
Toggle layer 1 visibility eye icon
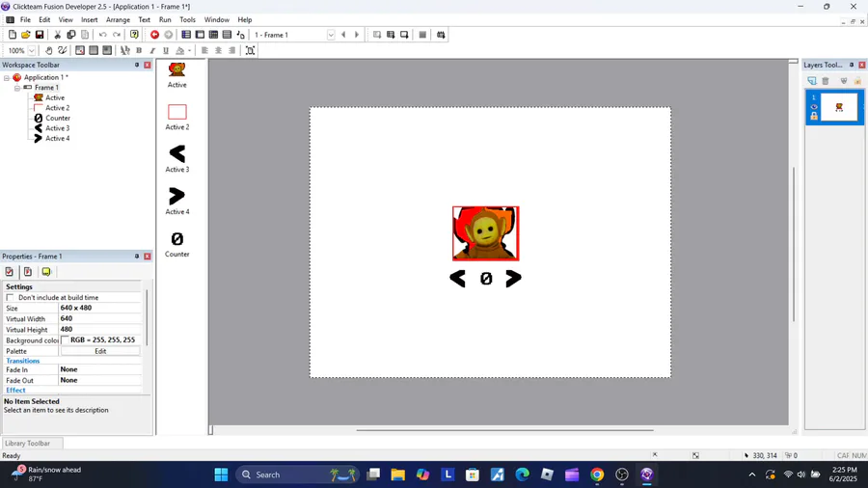click(x=814, y=107)
